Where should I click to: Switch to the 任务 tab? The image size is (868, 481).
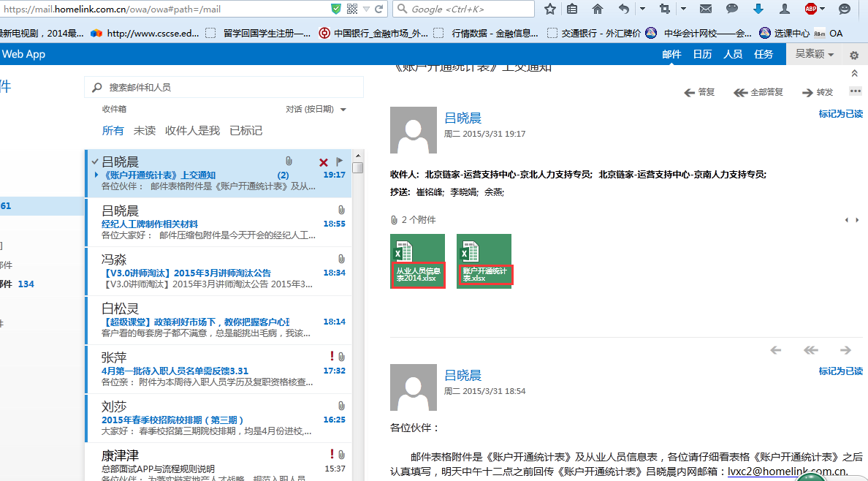point(764,54)
